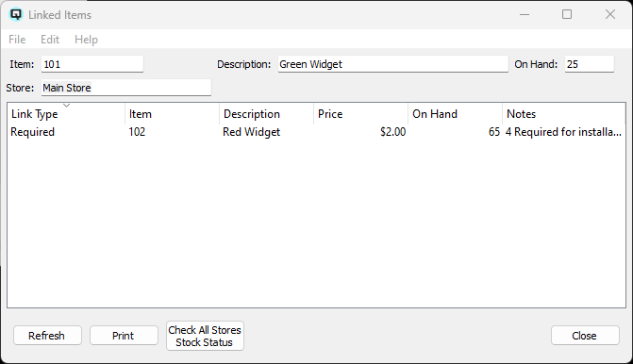The image size is (633, 364).
Task: Click the Store field with Main Store
Action: click(x=126, y=88)
